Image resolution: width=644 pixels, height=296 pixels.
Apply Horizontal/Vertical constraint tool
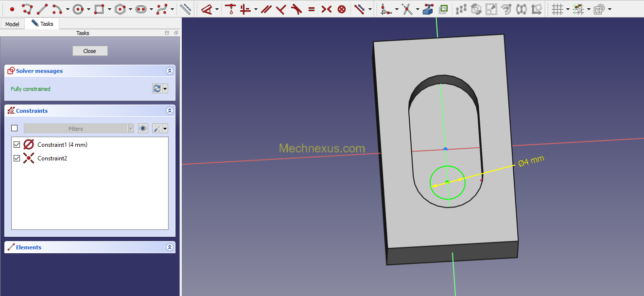coord(245,9)
